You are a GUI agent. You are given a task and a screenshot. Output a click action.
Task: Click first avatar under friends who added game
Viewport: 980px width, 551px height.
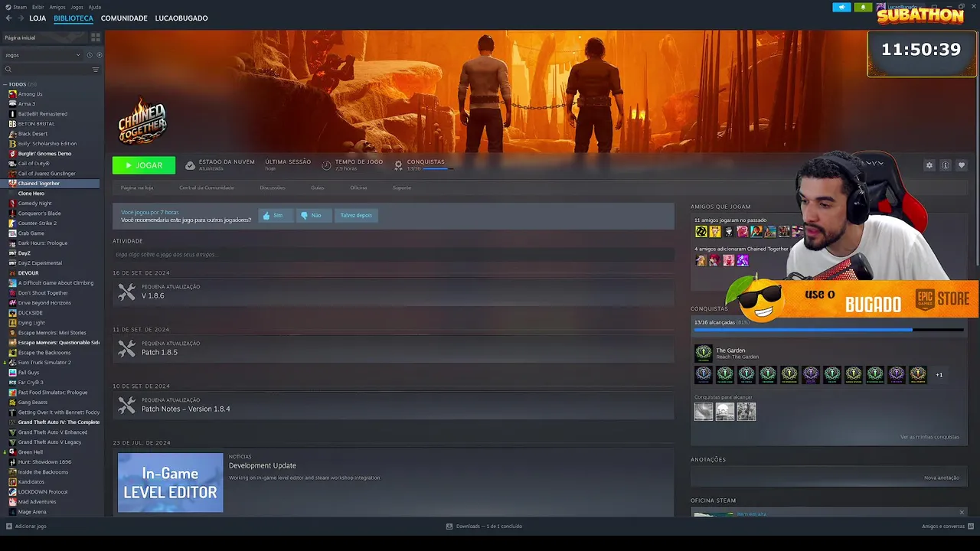pyautogui.click(x=701, y=260)
